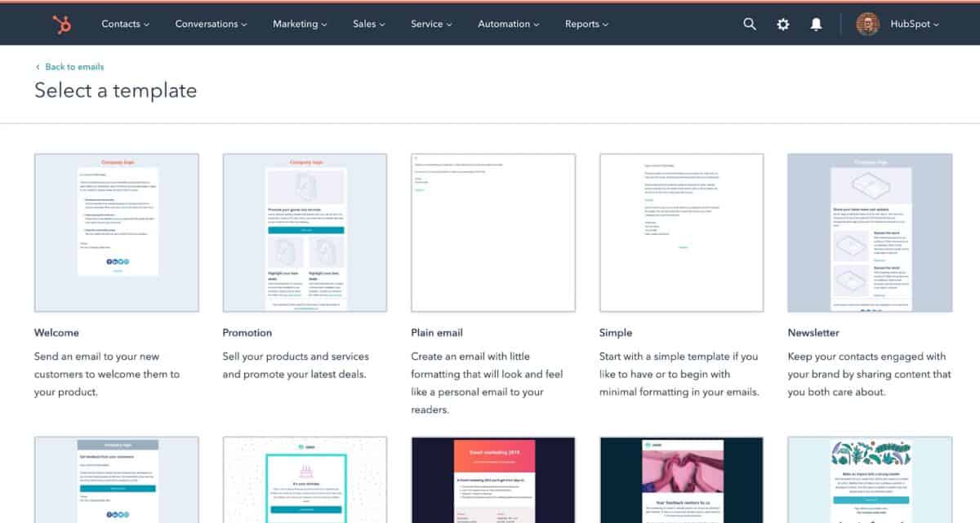Select the Welcome template preview image
Image resolution: width=980 pixels, height=523 pixels.
116,233
